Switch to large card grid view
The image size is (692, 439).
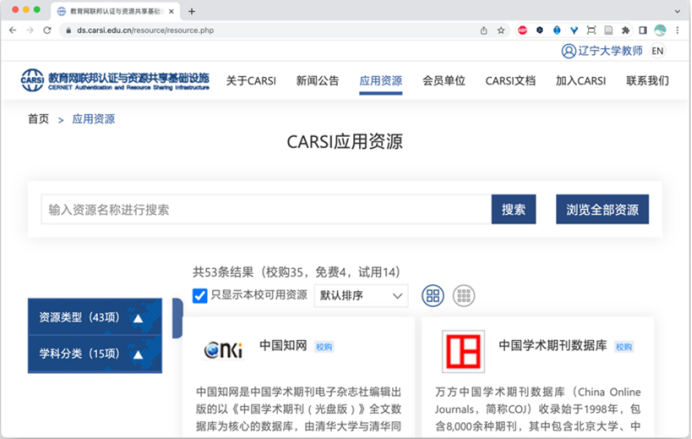433,296
